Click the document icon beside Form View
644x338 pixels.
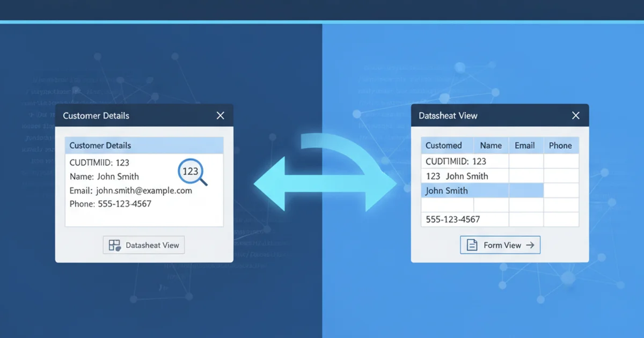click(472, 245)
